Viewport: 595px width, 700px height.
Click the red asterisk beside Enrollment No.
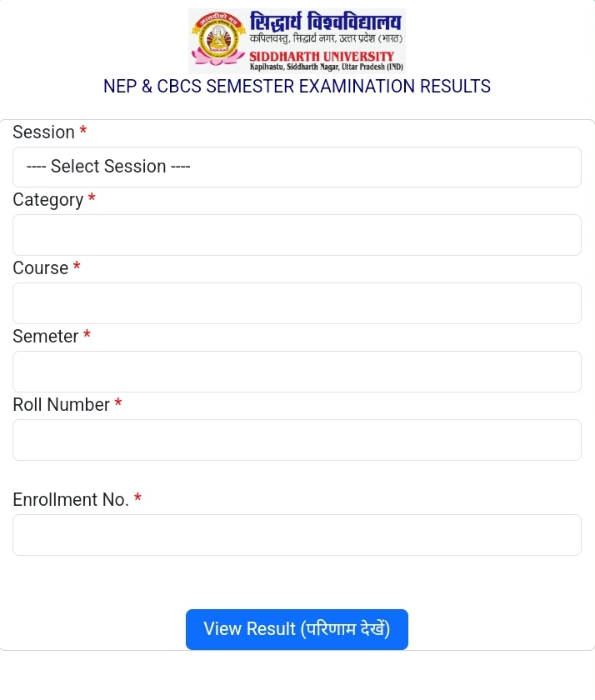click(x=137, y=498)
